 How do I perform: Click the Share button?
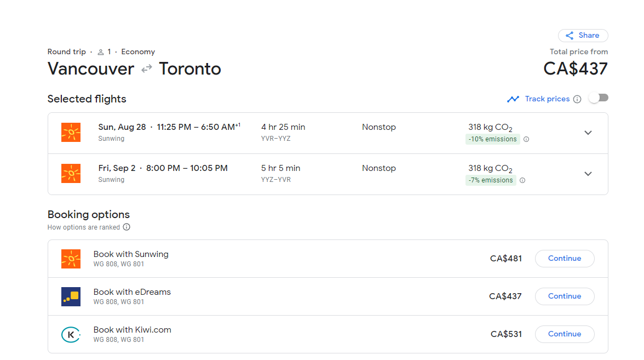coord(583,36)
